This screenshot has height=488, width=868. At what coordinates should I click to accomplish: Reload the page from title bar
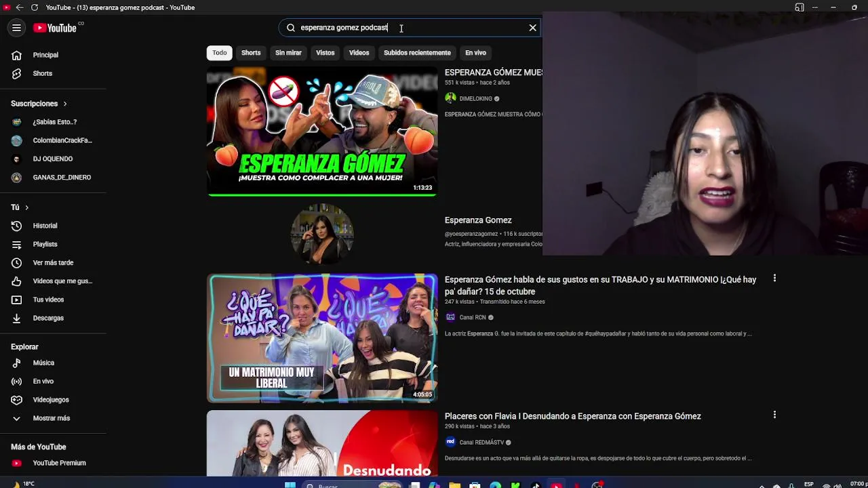34,7
